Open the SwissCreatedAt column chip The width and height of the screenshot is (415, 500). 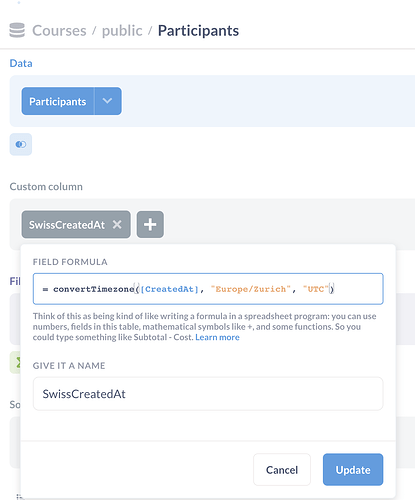pyautogui.click(x=67, y=225)
